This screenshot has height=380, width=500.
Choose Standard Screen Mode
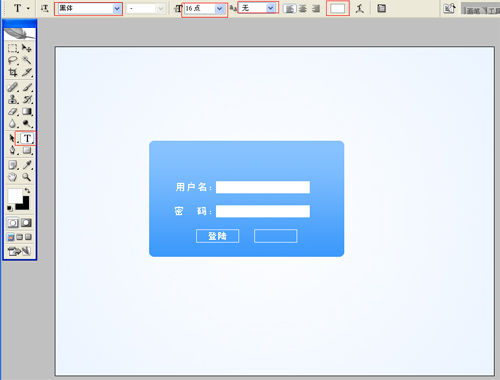coord(11,237)
